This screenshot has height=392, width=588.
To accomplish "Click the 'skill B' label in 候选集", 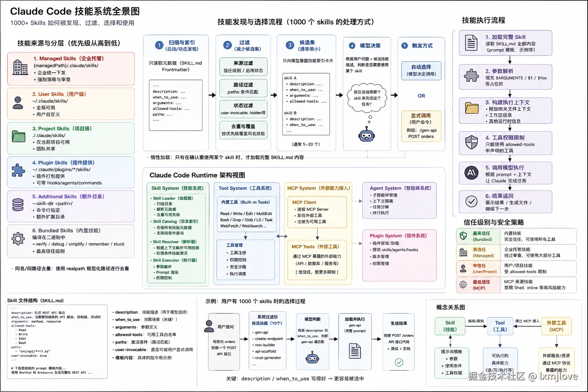I will (x=290, y=113).
